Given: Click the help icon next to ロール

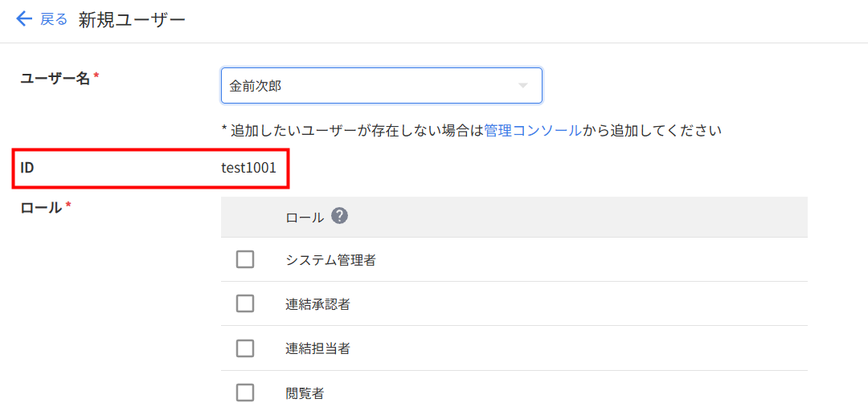Looking at the screenshot, I should pyautogui.click(x=340, y=216).
